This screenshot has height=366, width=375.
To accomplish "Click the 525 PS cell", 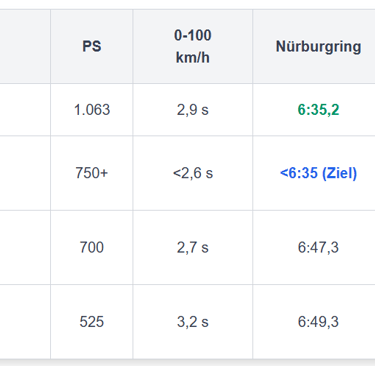I will [92, 322].
